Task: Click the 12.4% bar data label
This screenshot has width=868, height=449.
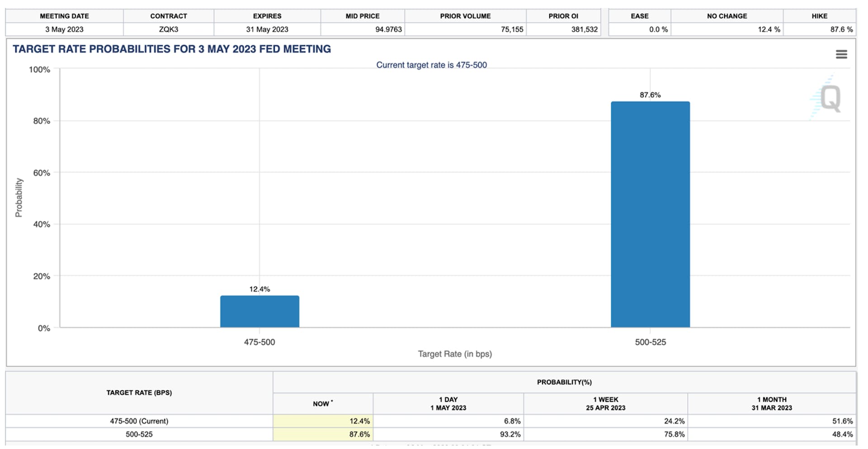Action: point(259,289)
